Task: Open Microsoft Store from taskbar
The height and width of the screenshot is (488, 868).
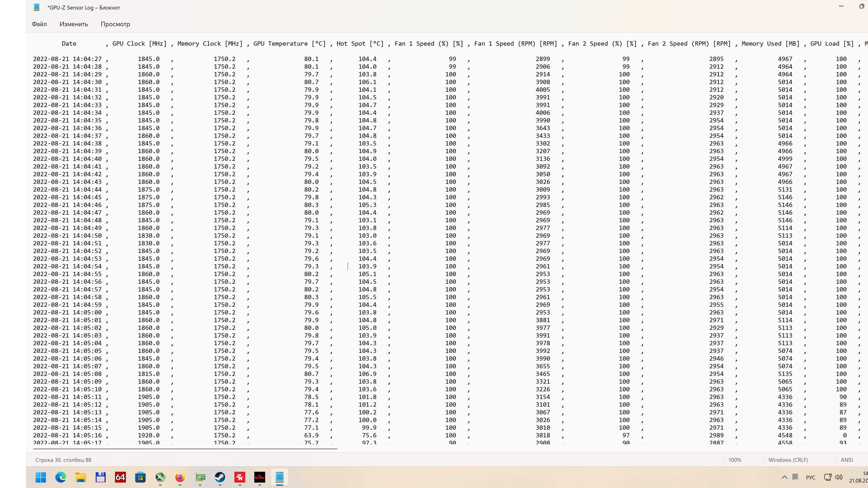Action: [140, 477]
